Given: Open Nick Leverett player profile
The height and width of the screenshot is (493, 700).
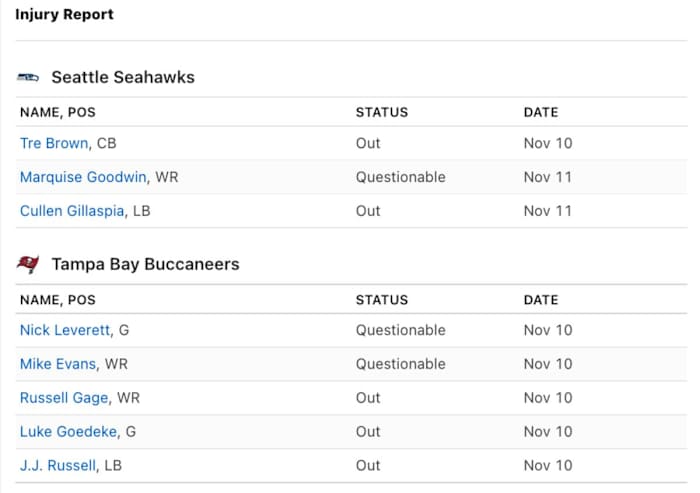Looking at the screenshot, I should click(64, 330).
